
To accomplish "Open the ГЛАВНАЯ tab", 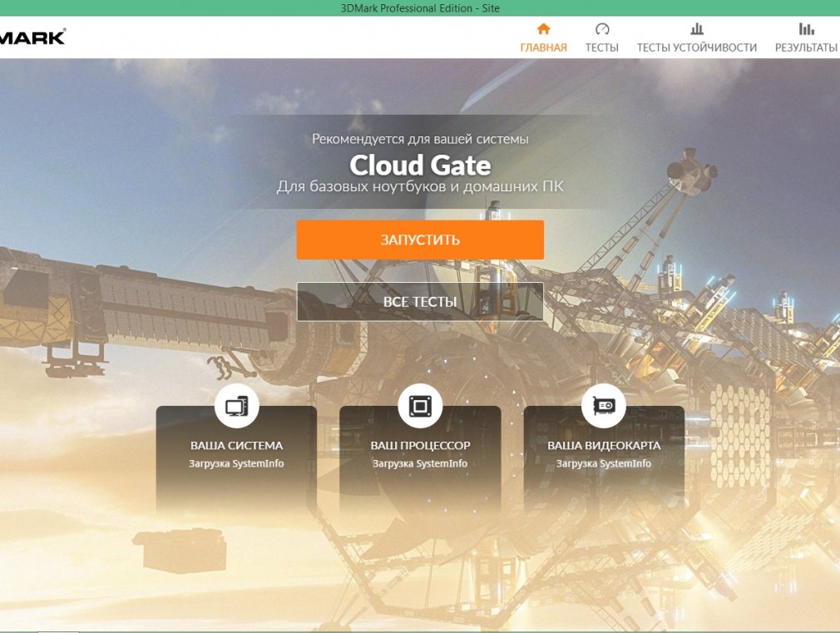I will tap(543, 37).
